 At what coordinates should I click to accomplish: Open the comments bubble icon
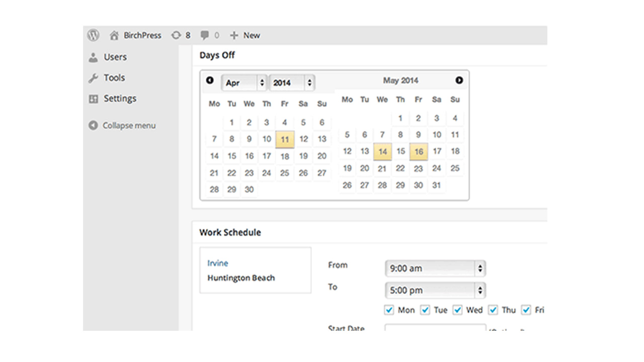204,35
